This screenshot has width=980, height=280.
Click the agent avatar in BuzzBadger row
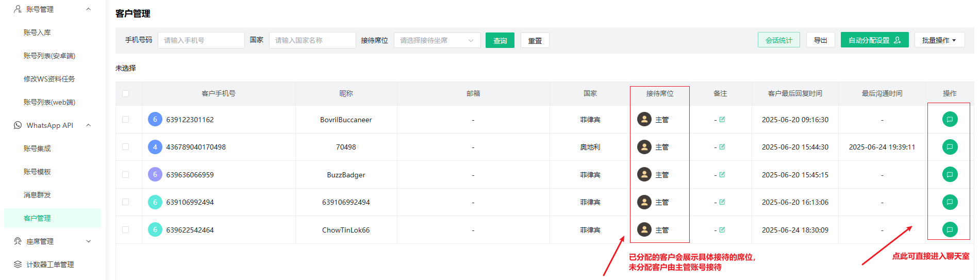[x=644, y=174]
